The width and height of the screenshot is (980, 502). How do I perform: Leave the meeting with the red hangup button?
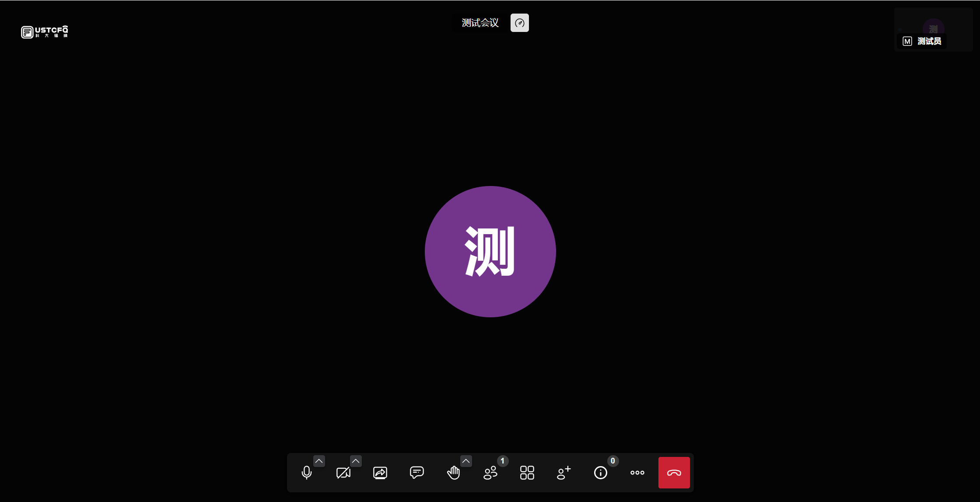(674, 473)
